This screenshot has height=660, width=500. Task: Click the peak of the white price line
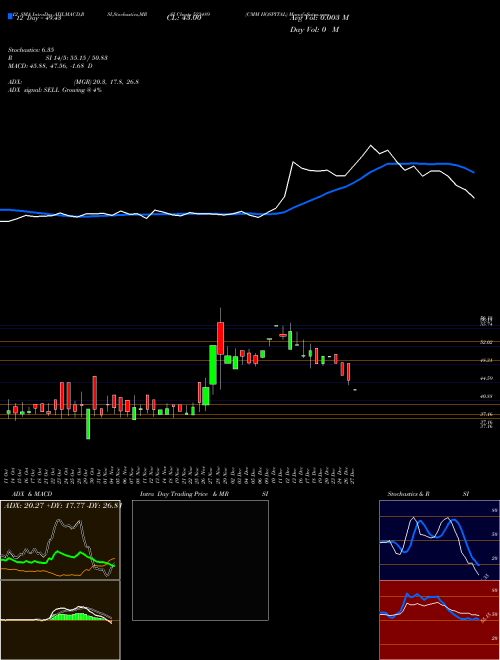[x=370, y=146]
